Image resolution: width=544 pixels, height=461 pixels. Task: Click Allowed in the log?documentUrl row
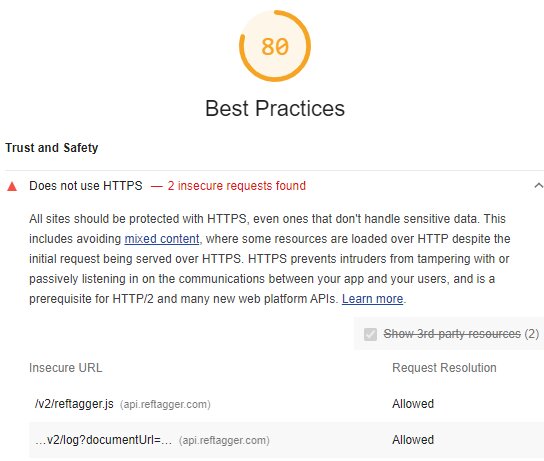coord(413,440)
